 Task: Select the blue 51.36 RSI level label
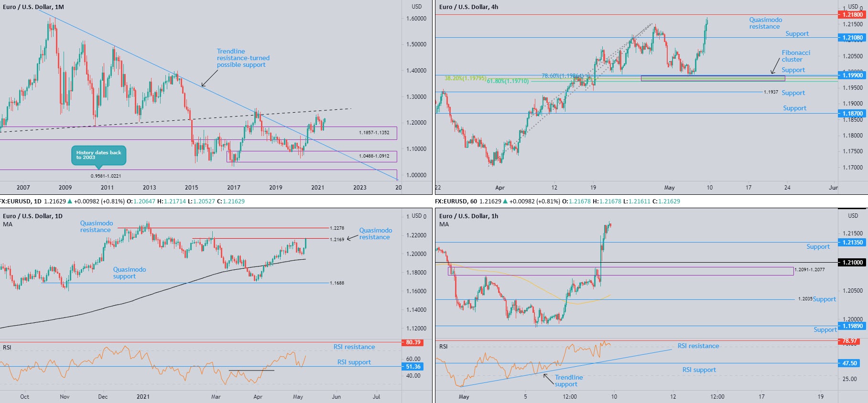[x=413, y=367]
